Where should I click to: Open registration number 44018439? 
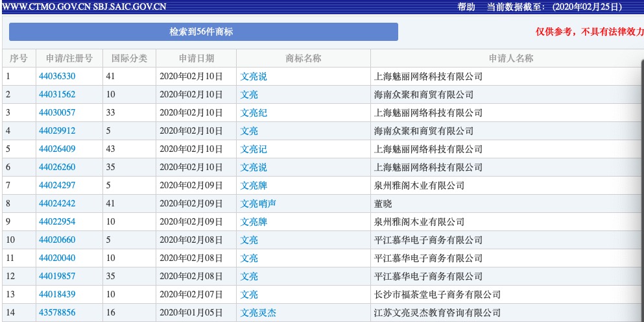tap(57, 295)
